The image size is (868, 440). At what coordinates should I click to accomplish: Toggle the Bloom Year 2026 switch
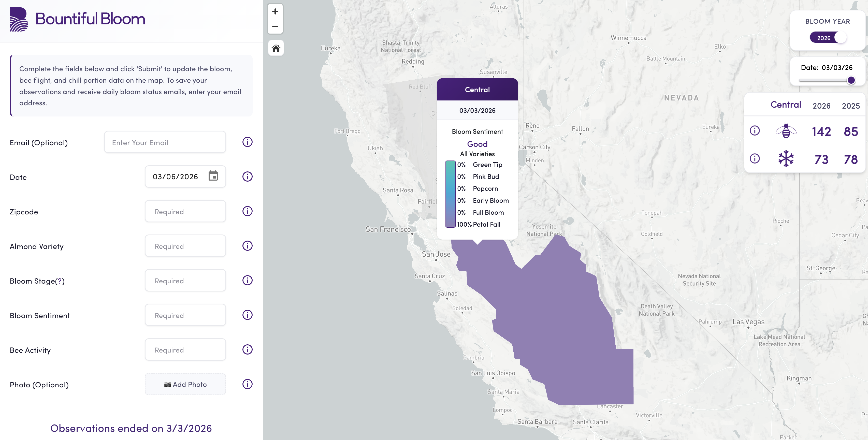click(828, 38)
